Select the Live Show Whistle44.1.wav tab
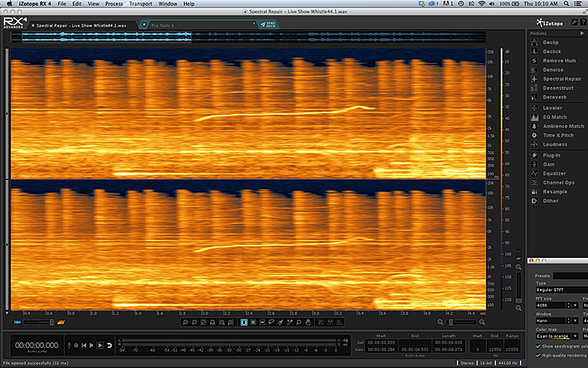588x368 pixels. click(x=82, y=25)
